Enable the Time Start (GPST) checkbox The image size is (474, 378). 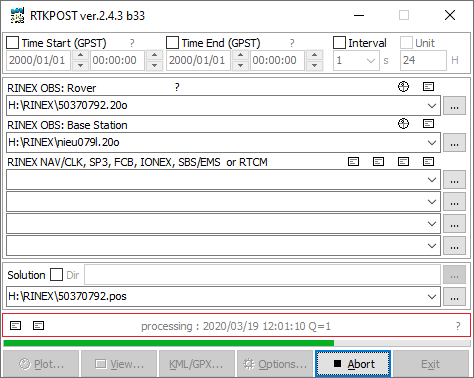[13, 43]
